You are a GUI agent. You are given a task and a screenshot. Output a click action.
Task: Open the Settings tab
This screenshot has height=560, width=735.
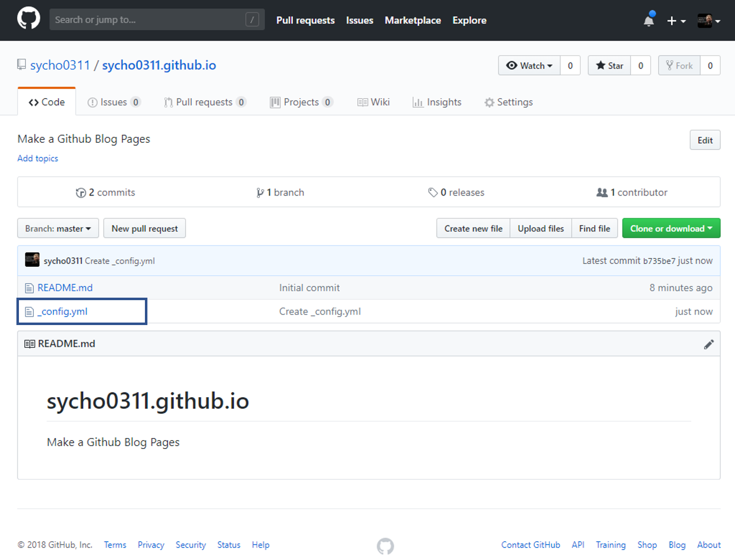[508, 102]
